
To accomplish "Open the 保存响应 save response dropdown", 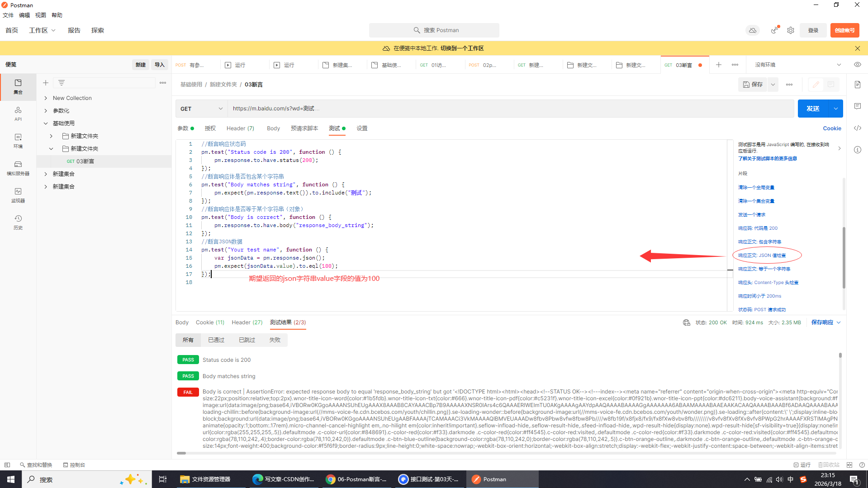I will coord(826,322).
